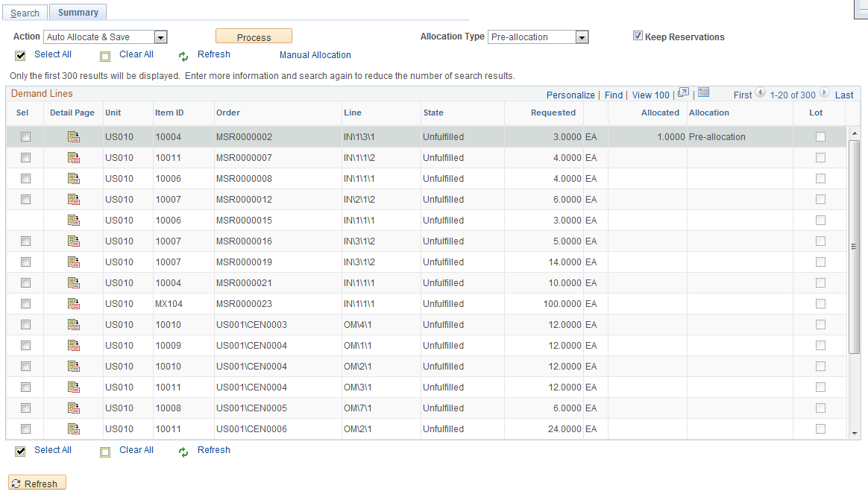Click the Refresh icon next to Clear All

[183, 54]
